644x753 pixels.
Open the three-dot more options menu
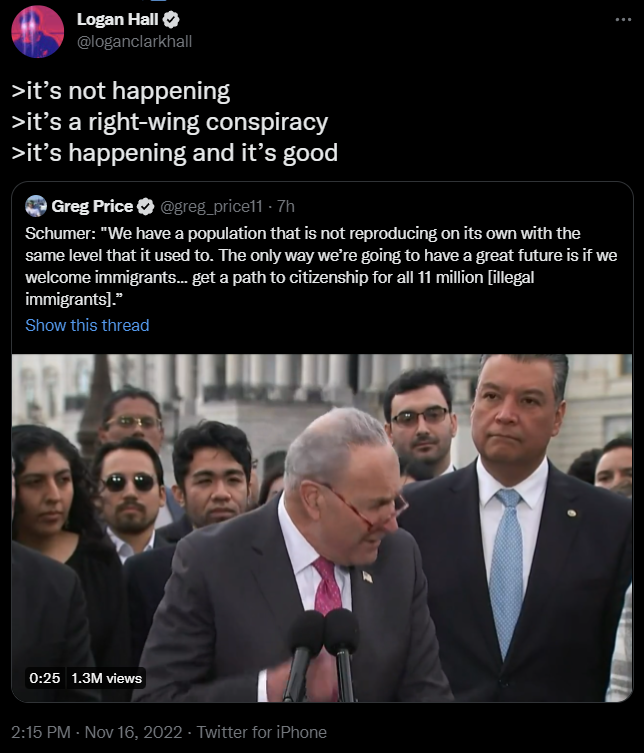pos(623,20)
